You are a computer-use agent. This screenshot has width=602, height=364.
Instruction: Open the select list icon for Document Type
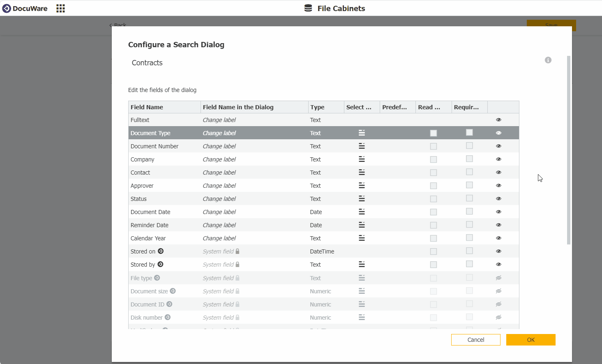tap(361, 133)
